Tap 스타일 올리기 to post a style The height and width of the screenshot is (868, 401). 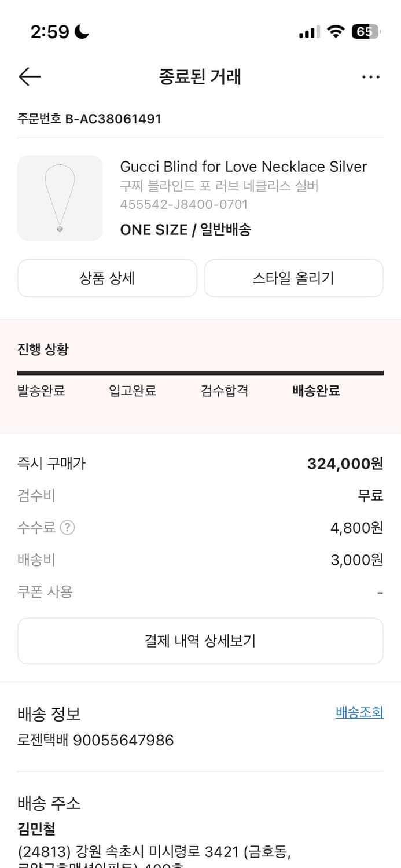(x=293, y=278)
